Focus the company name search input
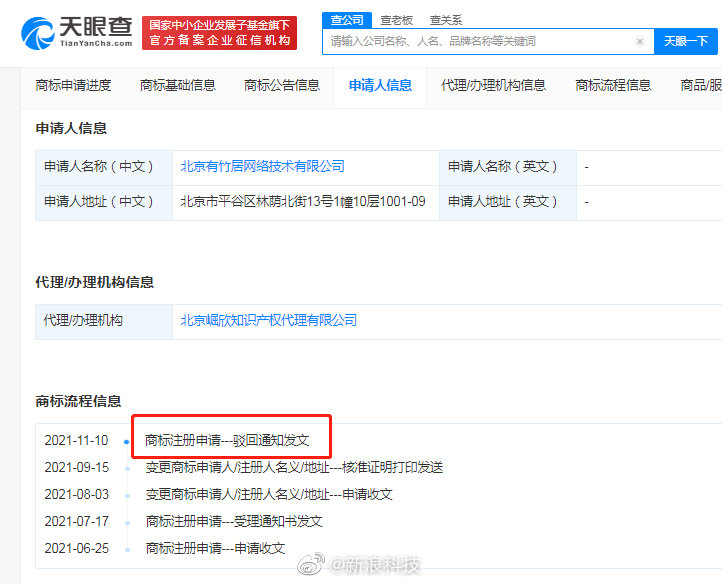Screen dimensions: 722x584 click(x=480, y=42)
